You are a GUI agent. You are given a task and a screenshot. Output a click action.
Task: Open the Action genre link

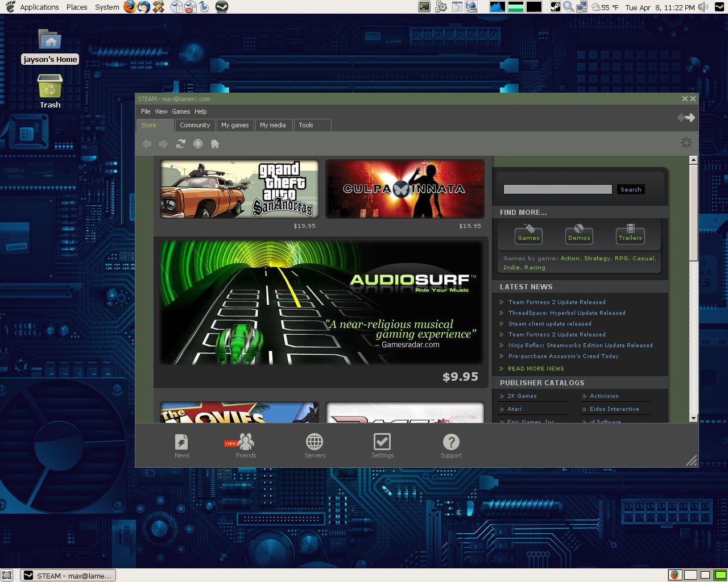pyautogui.click(x=570, y=258)
